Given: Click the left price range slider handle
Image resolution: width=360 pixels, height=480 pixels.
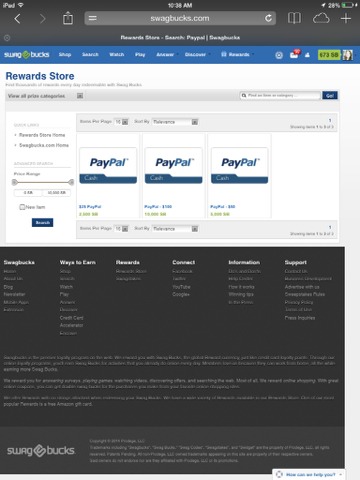Looking at the screenshot, I should pos(14,182).
